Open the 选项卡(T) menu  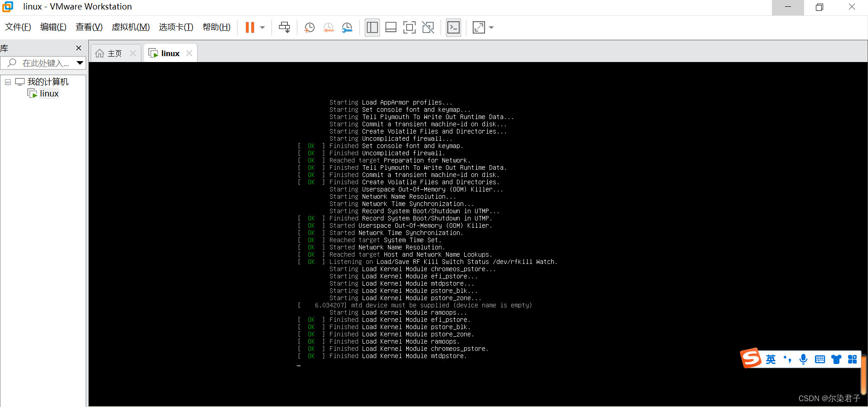pyautogui.click(x=176, y=27)
